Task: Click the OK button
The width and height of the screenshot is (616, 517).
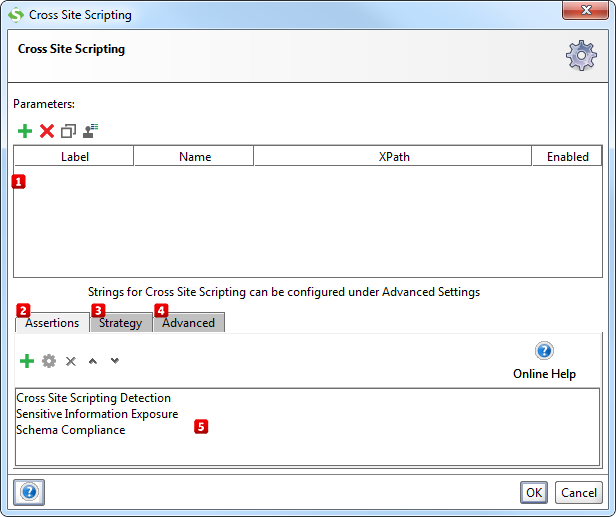Action: (x=534, y=492)
